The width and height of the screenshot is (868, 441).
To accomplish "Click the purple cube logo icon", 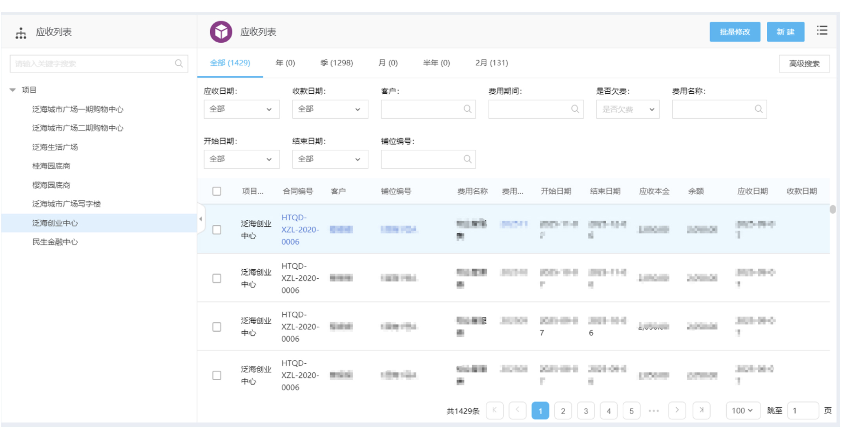I will [x=221, y=32].
